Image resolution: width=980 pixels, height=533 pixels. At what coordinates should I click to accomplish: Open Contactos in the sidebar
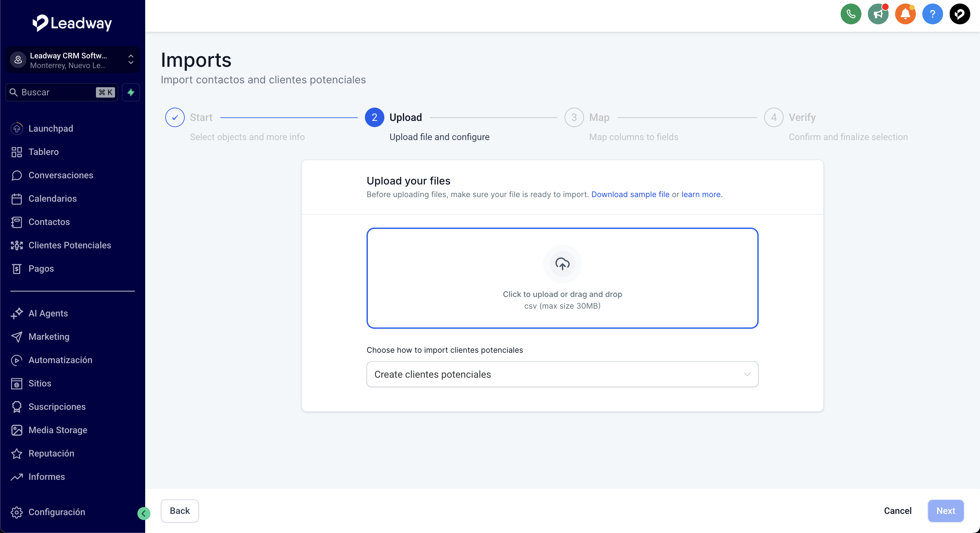(49, 222)
